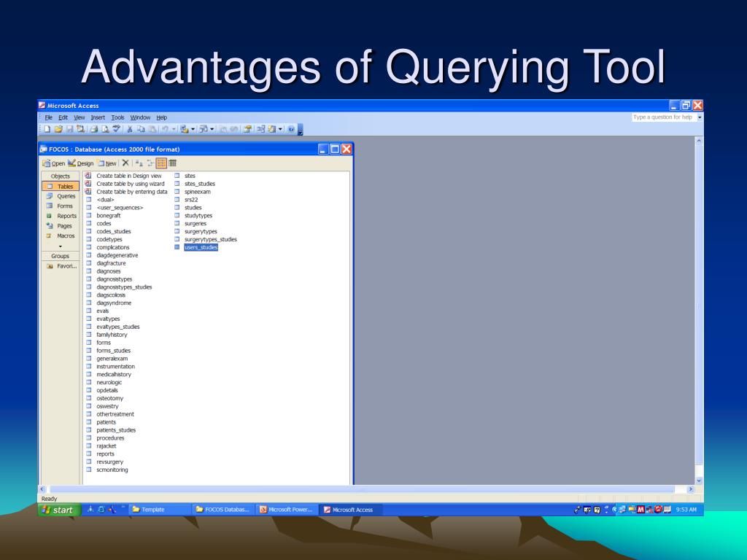Click the Save disk icon in the toolbar

pyautogui.click(x=69, y=129)
